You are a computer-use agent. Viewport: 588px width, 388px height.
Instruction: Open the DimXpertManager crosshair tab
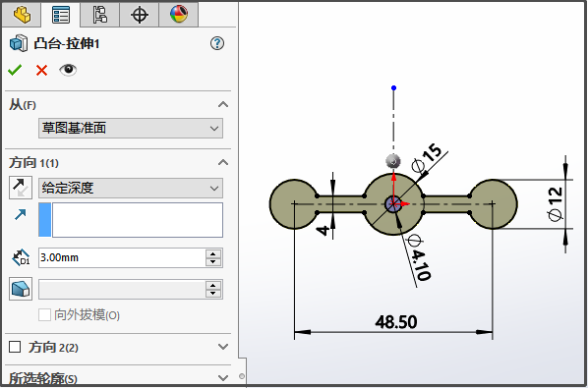[x=140, y=15]
